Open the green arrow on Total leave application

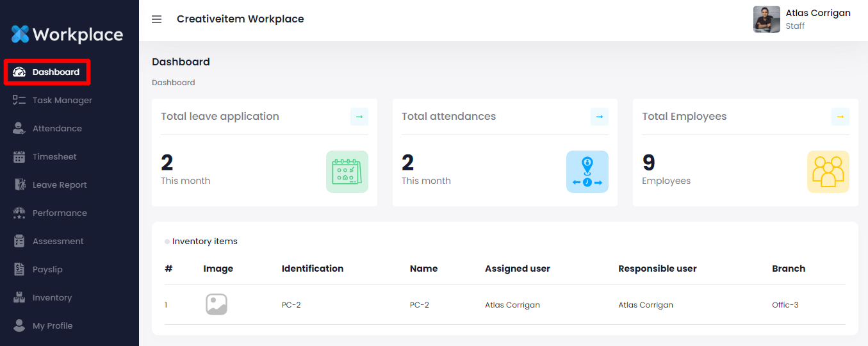(359, 117)
